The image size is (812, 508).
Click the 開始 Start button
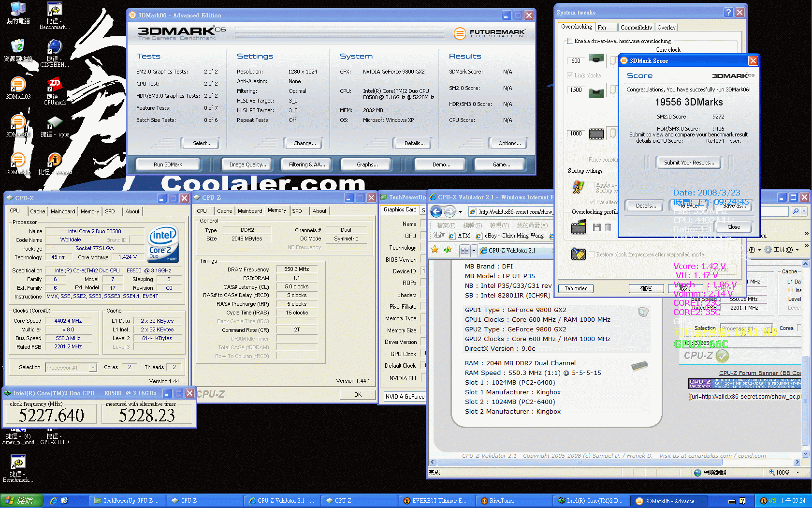22,501
